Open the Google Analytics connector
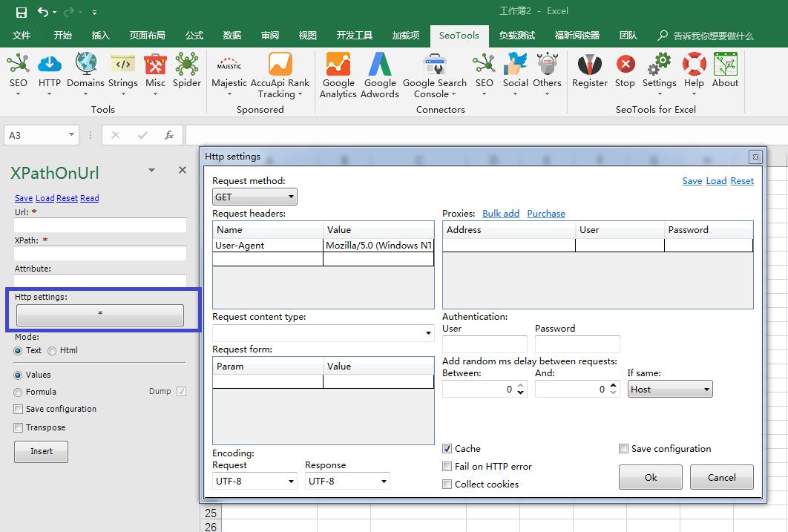Viewport: 788px width, 532px height. (x=338, y=74)
